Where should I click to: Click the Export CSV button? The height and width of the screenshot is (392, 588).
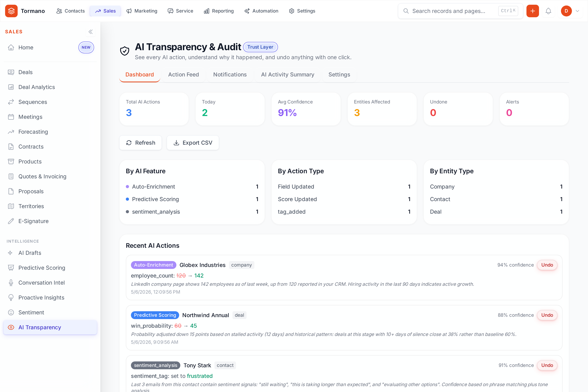[x=193, y=143]
